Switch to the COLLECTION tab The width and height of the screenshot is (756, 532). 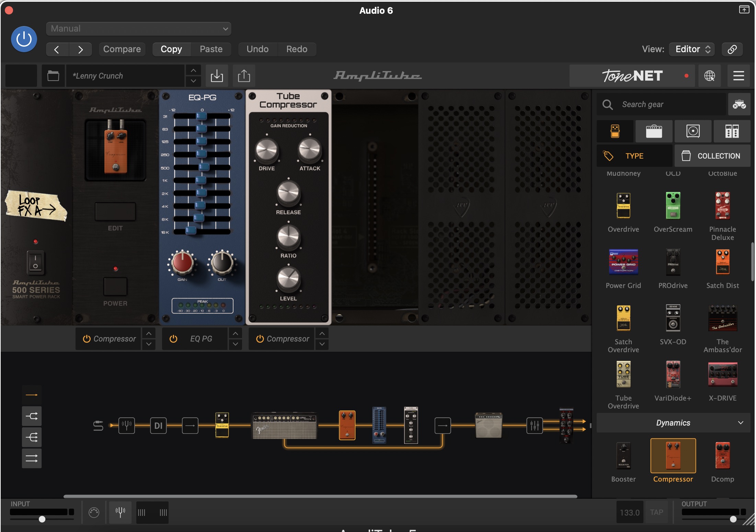point(712,156)
